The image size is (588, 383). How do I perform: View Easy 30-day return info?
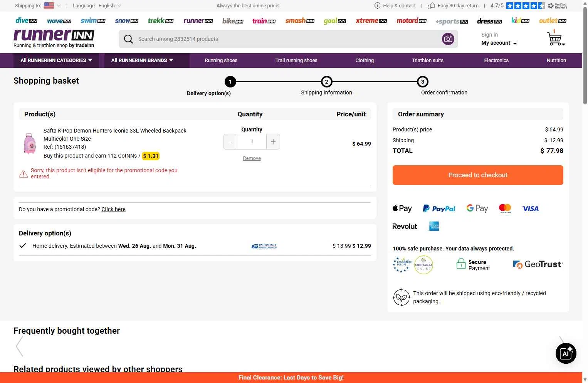tap(458, 6)
